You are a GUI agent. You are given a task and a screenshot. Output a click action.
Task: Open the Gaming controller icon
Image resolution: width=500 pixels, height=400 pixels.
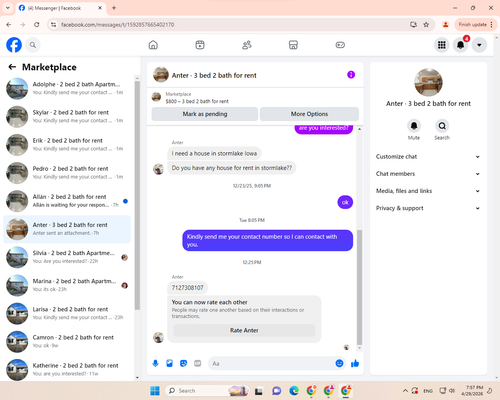[x=340, y=45]
